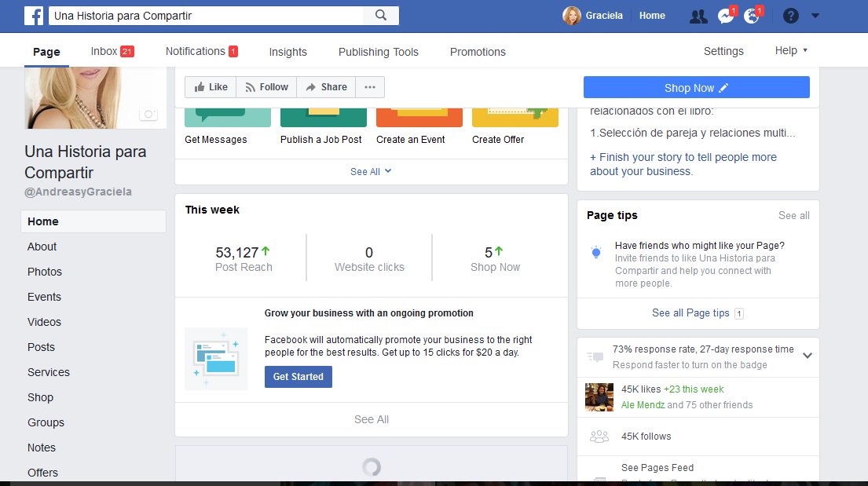Click Una Historia para Compartir page title
868x486 pixels.
point(86,163)
